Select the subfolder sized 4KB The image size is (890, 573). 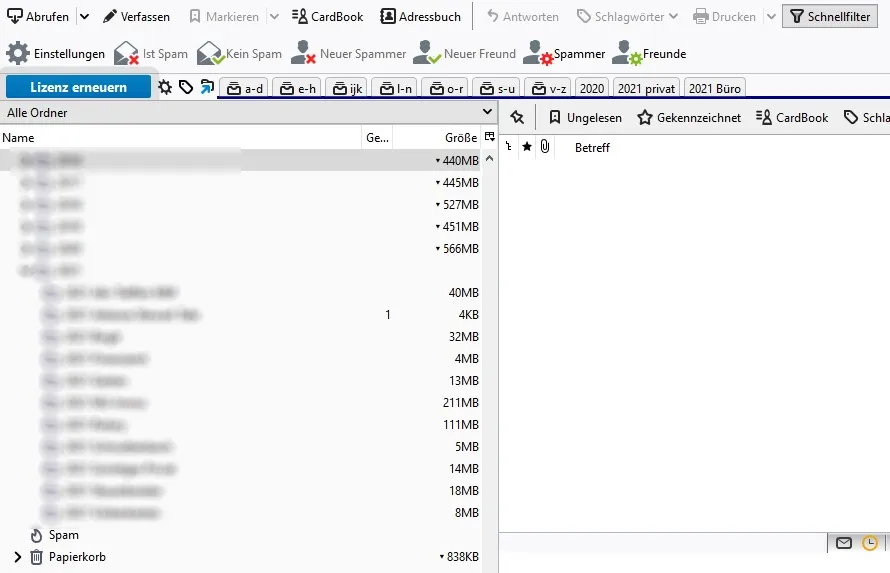click(241, 315)
